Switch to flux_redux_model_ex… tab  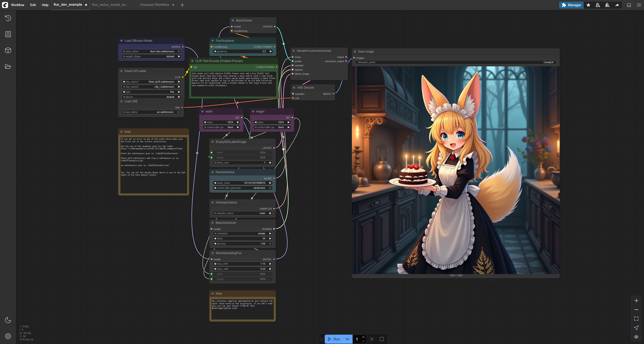tap(111, 5)
